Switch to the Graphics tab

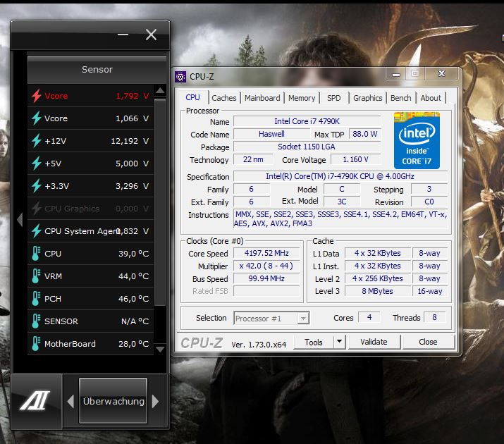pos(367,98)
